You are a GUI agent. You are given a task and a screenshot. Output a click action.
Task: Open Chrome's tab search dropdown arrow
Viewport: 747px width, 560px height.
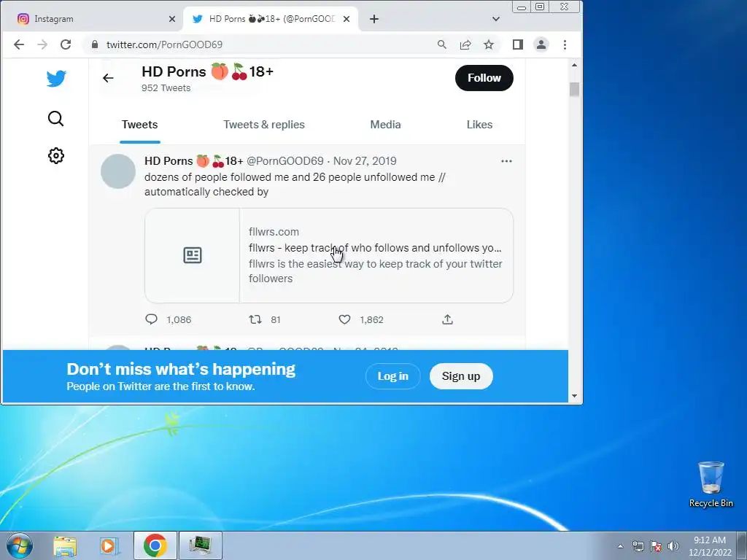[496, 19]
